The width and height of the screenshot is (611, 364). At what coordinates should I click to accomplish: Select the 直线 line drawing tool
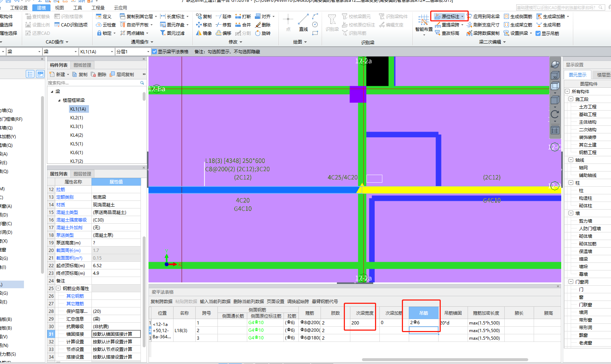pos(304,22)
